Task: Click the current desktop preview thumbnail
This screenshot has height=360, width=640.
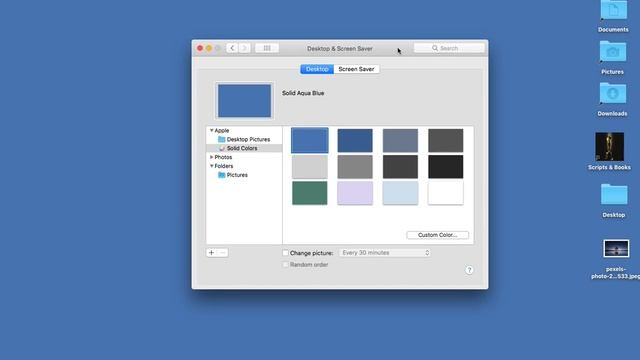Action: [244, 101]
